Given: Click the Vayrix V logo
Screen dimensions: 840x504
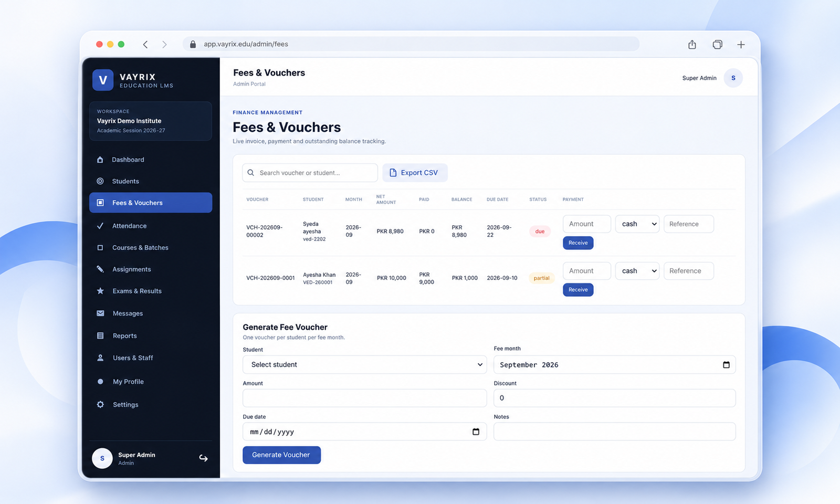Looking at the screenshot, I should pyautogui.click(x=103, y=80).
